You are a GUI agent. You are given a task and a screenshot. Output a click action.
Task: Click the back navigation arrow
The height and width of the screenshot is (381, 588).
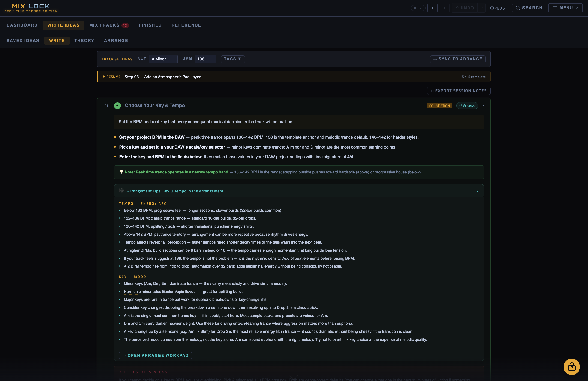[x=432, y=8]
